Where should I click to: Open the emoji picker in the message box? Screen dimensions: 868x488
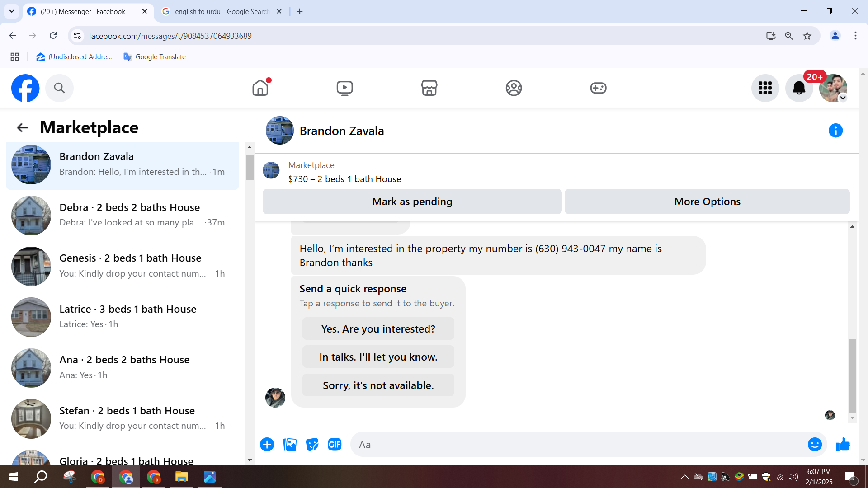point(815,445)
